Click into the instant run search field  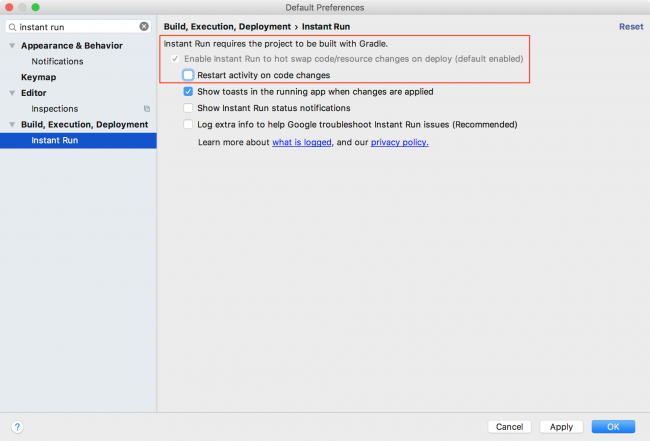(78, 27)
